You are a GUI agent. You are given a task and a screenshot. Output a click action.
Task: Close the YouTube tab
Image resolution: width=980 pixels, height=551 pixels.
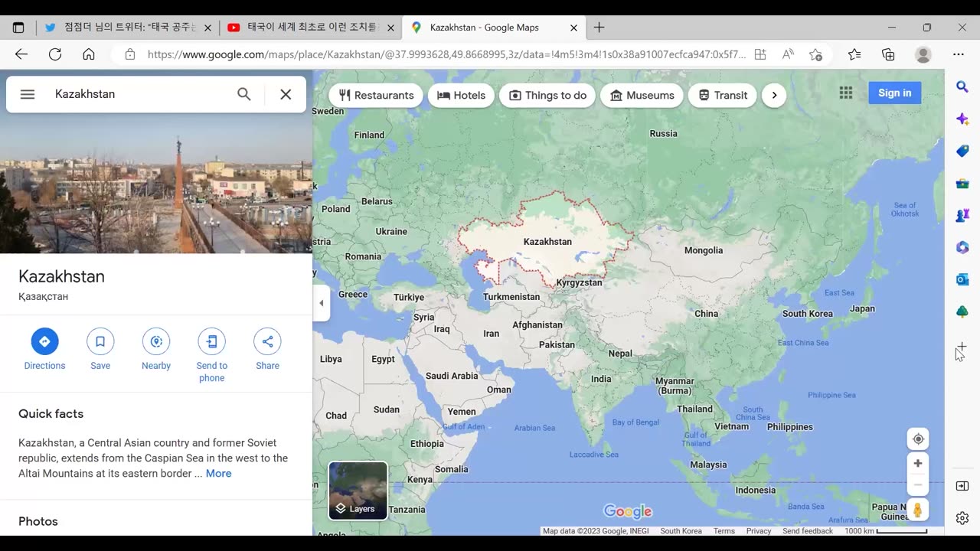click(390, 28)
